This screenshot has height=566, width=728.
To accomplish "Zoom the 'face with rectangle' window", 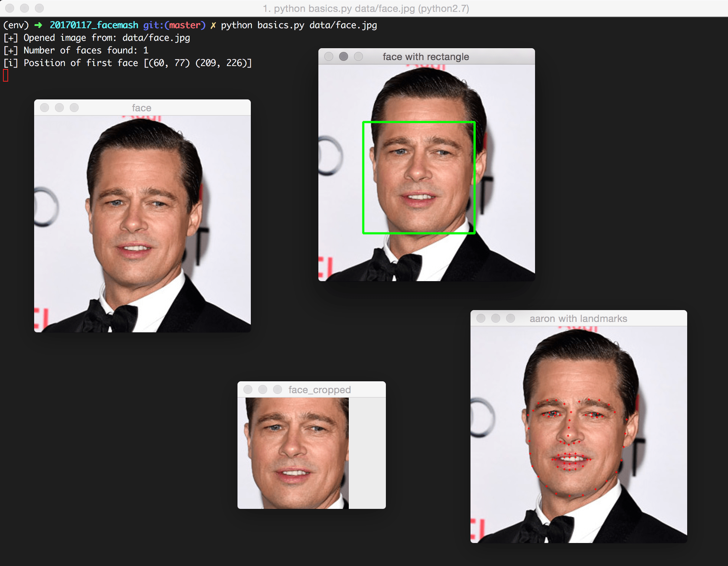I will click(358, 56).
